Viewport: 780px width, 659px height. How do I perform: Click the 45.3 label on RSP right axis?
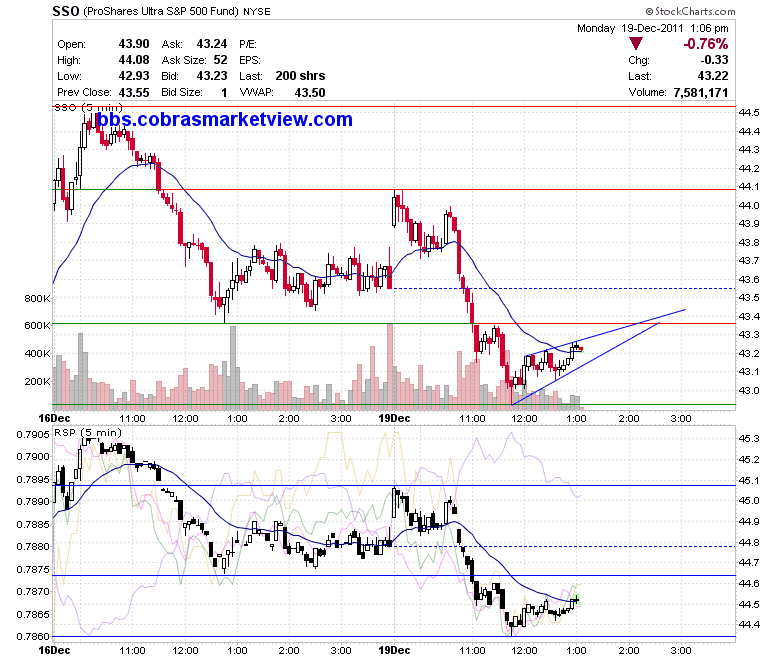click(x=749, y=439)
